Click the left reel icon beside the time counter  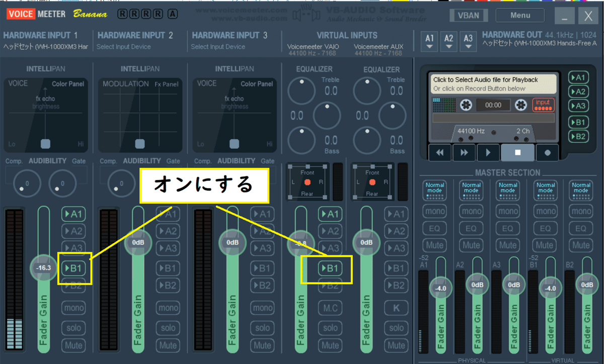click(466, 105)
